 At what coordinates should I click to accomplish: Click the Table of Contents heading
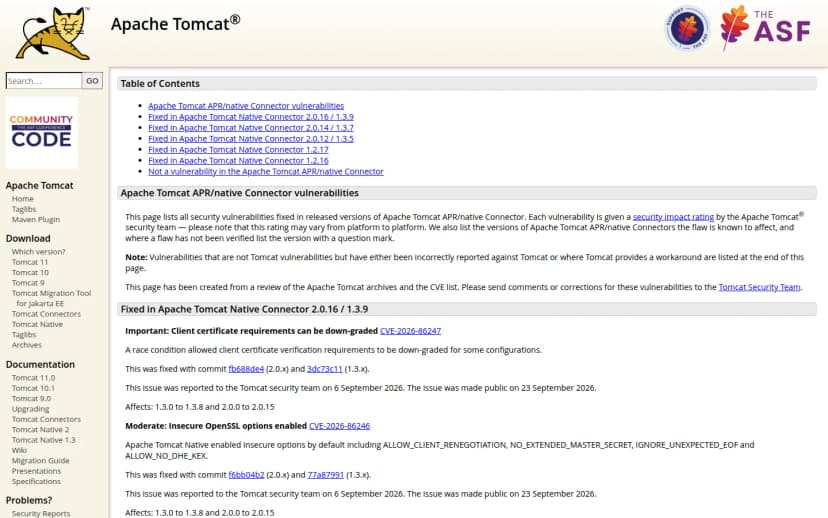pyautogui.click(x=160, y=83)
